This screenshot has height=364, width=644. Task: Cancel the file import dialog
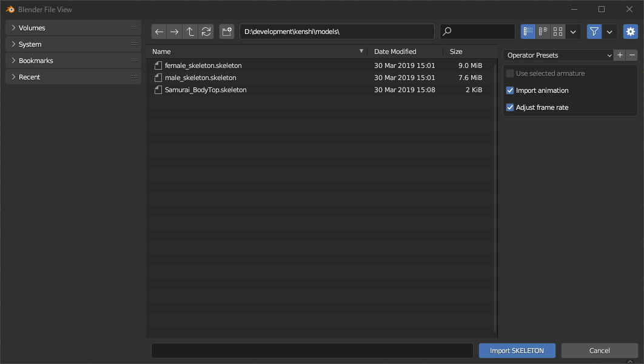599,351
